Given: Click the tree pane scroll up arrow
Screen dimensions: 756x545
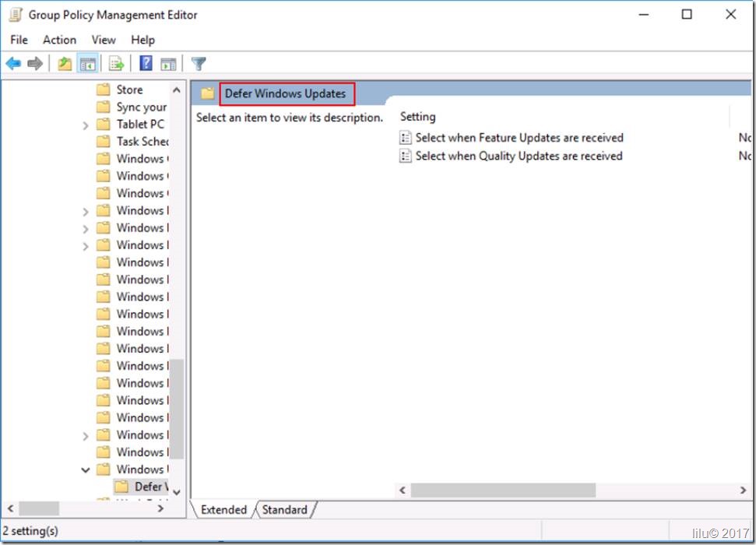Looking at the screenshot, I should point(177,90).
